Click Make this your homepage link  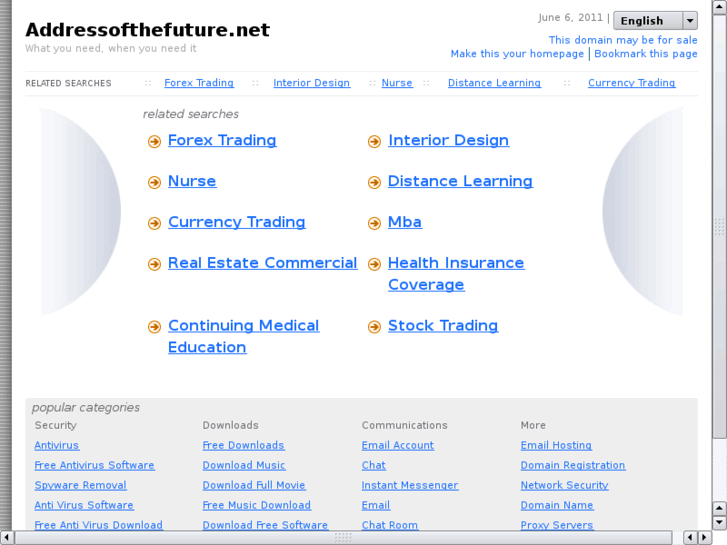[517, 54]
